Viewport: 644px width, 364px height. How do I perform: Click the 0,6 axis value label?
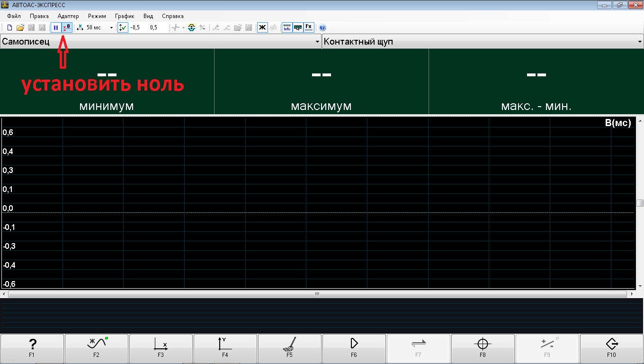[8, 132]
